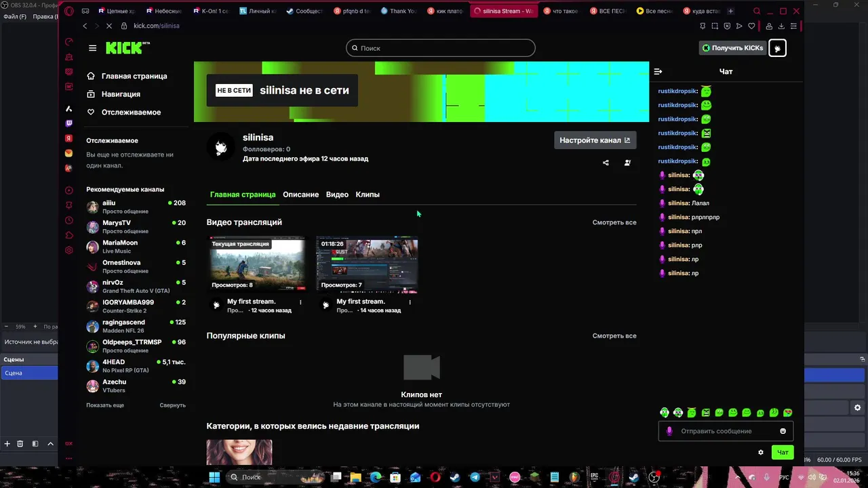Insert the first headphone emote in quick row

pyautogui.click(x=665, y=413)
